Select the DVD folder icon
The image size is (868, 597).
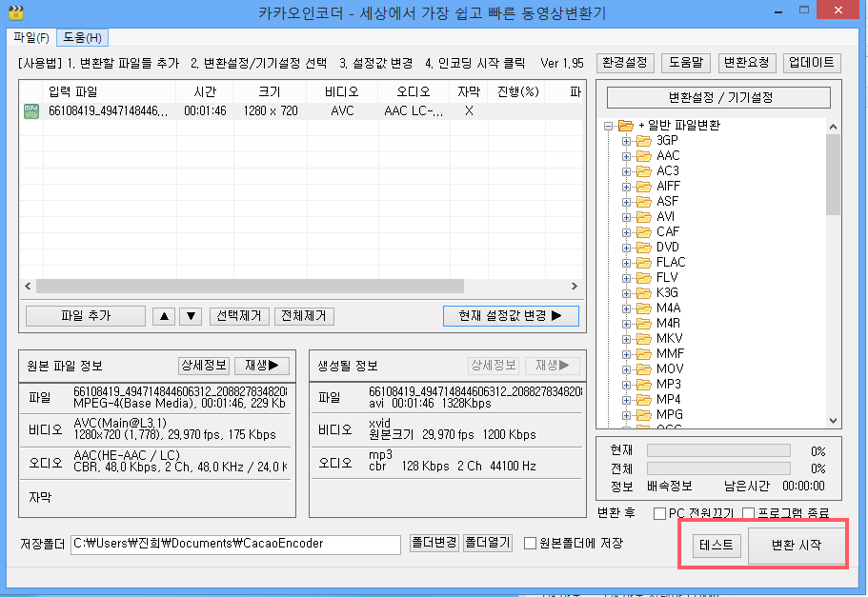pos(643,248)
